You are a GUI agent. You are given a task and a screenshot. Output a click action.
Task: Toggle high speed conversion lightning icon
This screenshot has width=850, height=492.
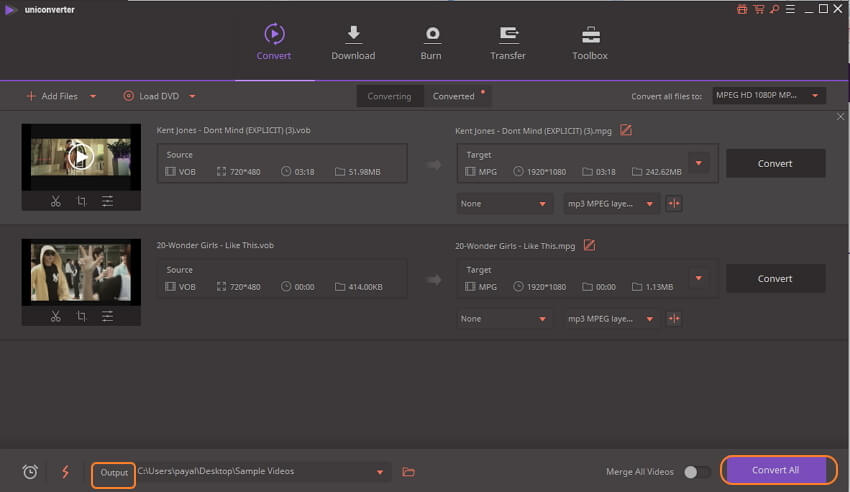(x=66, y=472)
